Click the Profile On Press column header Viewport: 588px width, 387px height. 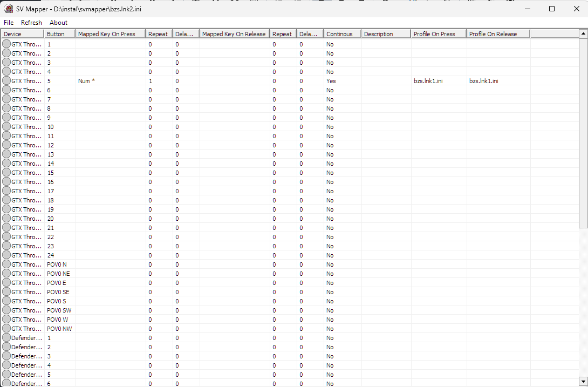[x=439, y=34]
